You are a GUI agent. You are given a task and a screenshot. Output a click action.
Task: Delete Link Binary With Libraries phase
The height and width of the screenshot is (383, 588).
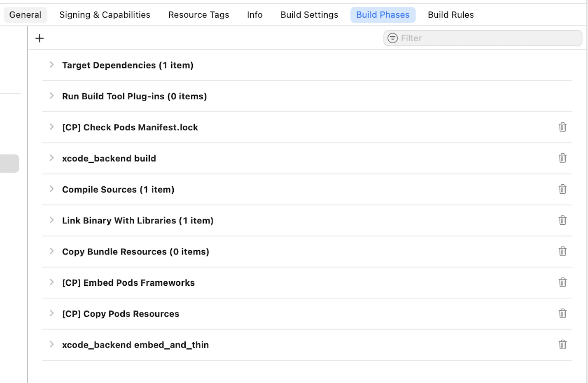tap(562, 220)
